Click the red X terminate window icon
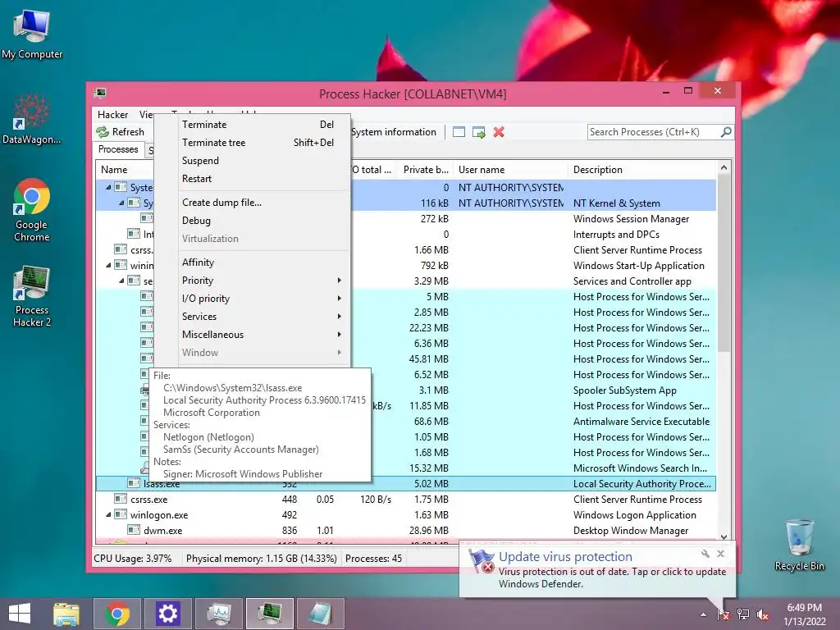 tap(499, 132)
